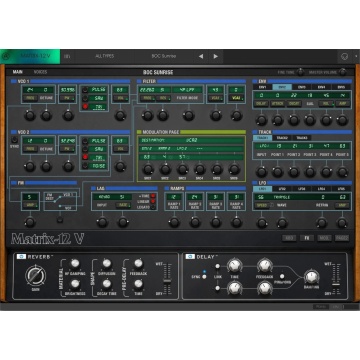Click the VCO 1 FREQ mod button
Image resolution: width=360 pixels, height=360 pixels.
pos(30,98)
